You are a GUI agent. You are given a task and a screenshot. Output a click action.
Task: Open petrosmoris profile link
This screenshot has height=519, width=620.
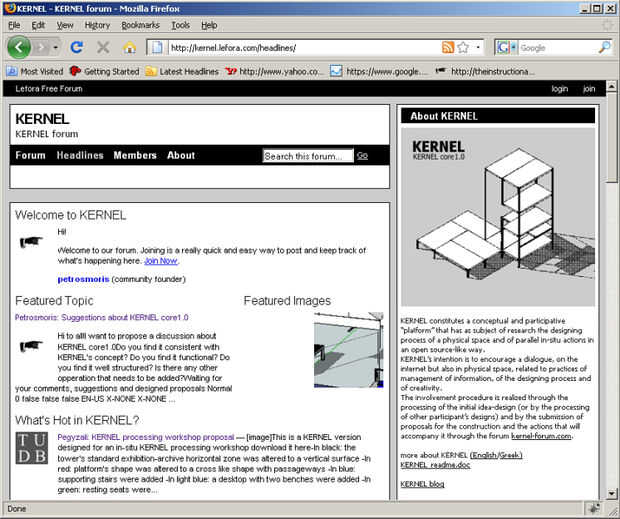(83, 279)
